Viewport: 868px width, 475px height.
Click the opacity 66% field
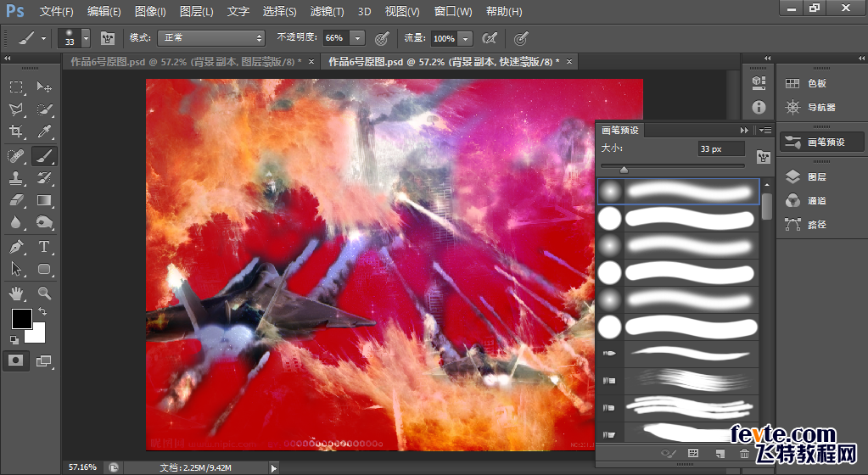pos(336,38)
